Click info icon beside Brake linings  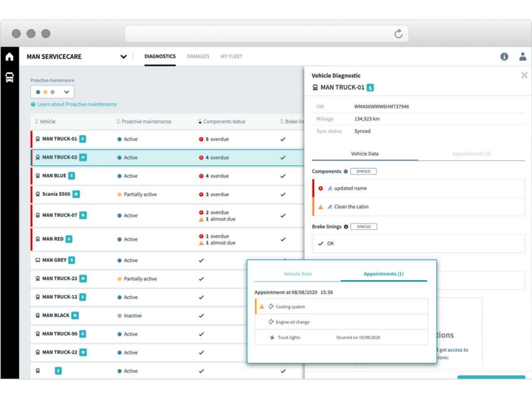point(346,227)
